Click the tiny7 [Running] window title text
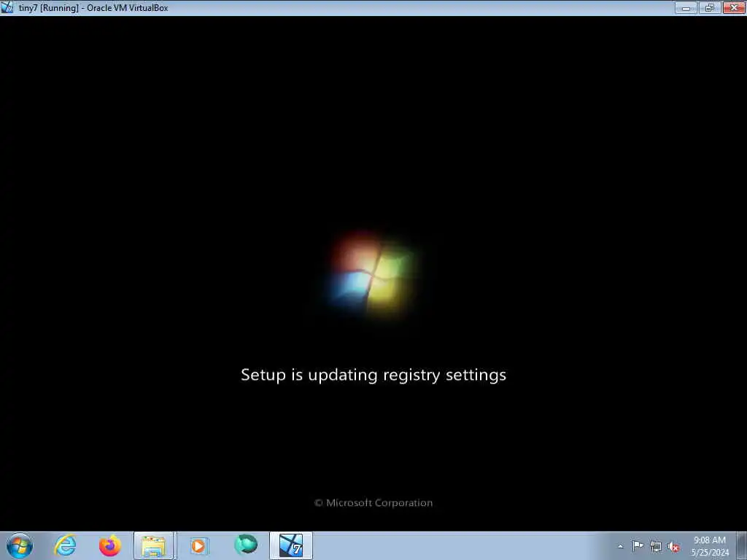Image resolution: width=747 pixels, height=560 pixels. [93, 7]
